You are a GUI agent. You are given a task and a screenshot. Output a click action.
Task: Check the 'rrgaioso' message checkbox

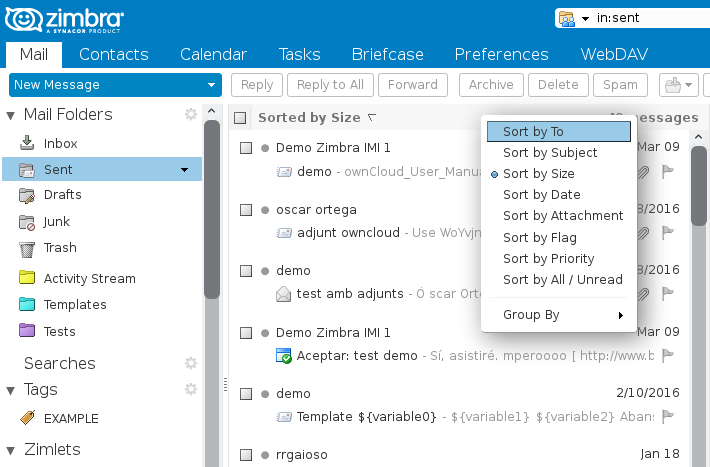[246, 455]
